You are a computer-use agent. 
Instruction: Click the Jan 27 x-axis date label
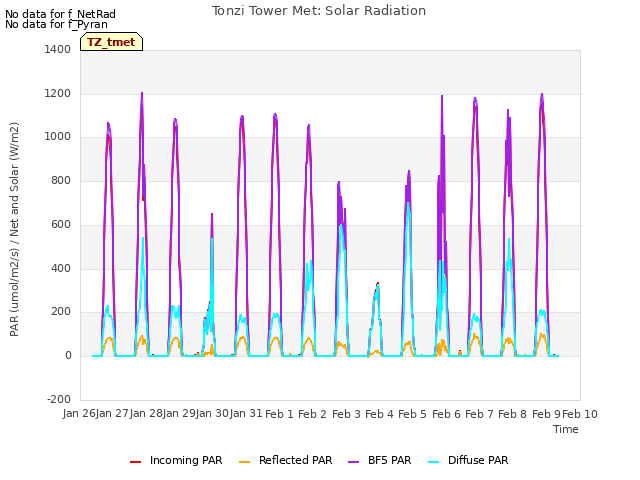112,414
